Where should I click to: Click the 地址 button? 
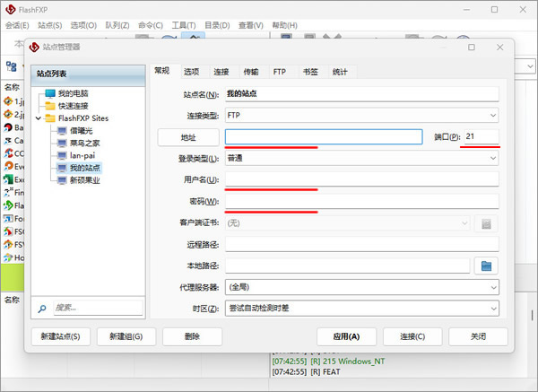(187, 137)
